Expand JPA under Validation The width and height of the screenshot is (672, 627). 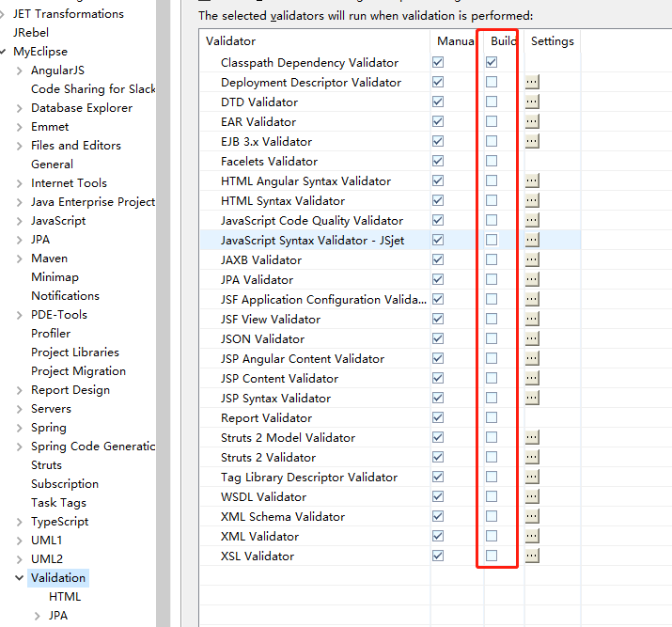[38, 617]
